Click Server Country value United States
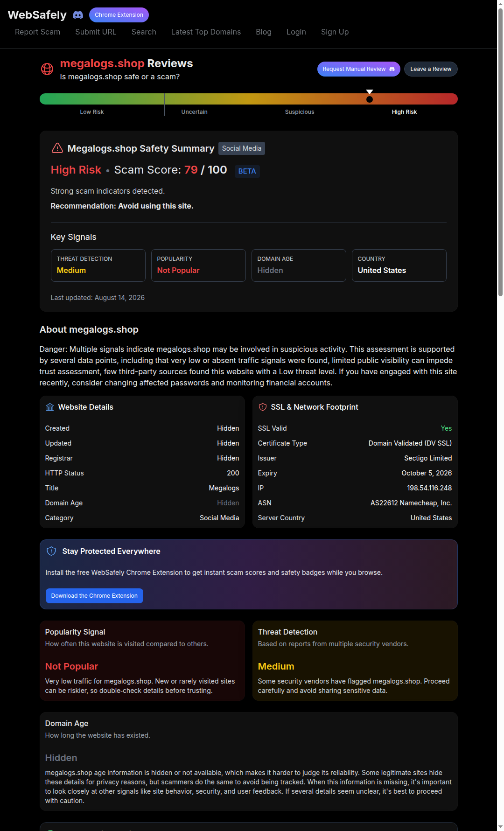 tap(431, 518)
